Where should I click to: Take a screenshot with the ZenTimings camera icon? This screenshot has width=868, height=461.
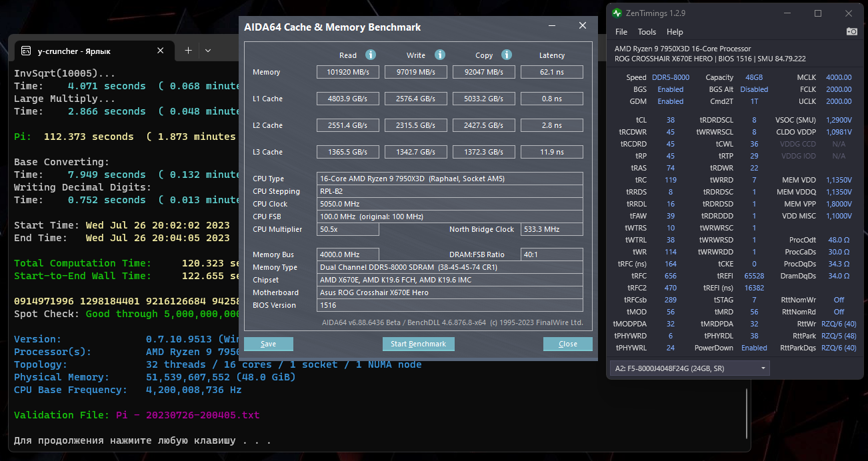click(852, 31)
